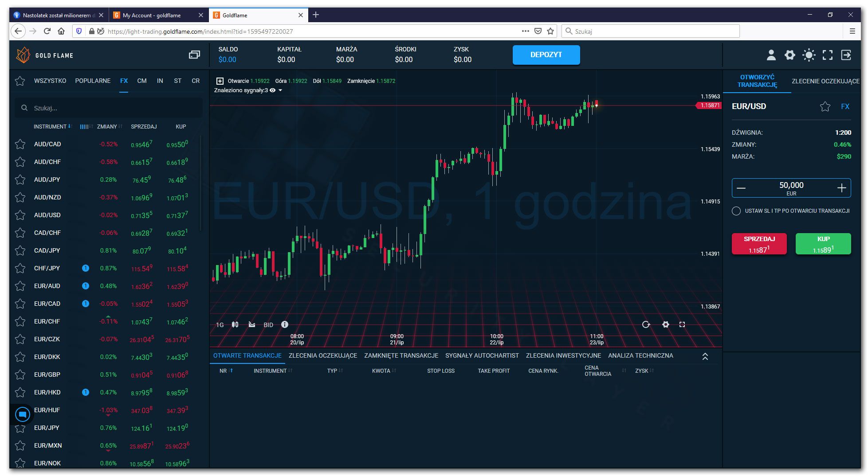The image size is (868, 476).
Task: Click signal badge on EUR/HKD row
Action: [86, 392]
